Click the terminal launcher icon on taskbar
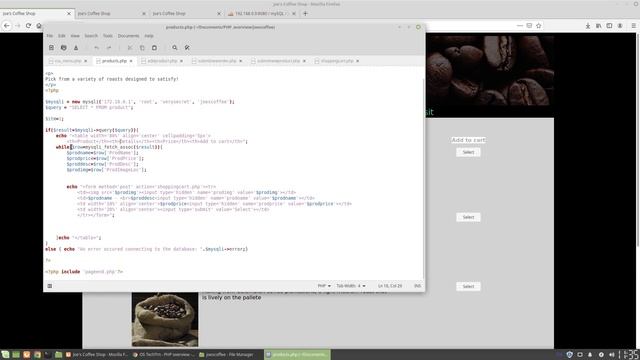 click(48, 355)
